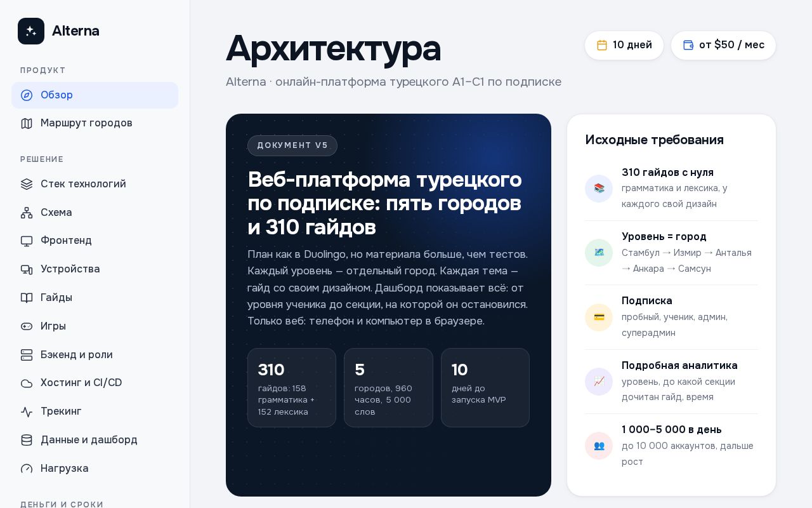The height and width of the screenshot is (508, 812).
Task: Open Хостинг и CI/CD section
Action: point(95,383)
